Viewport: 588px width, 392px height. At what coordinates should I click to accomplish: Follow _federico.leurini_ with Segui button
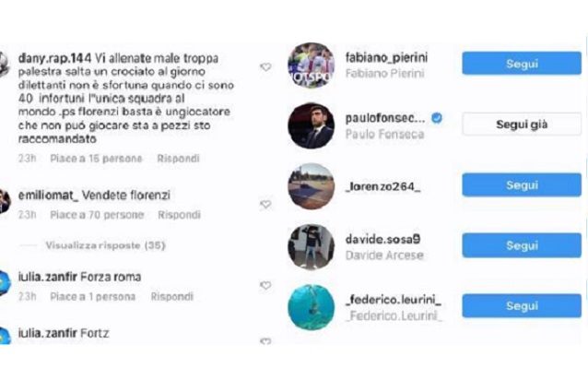pyautogui.click(x=522, y=305)
